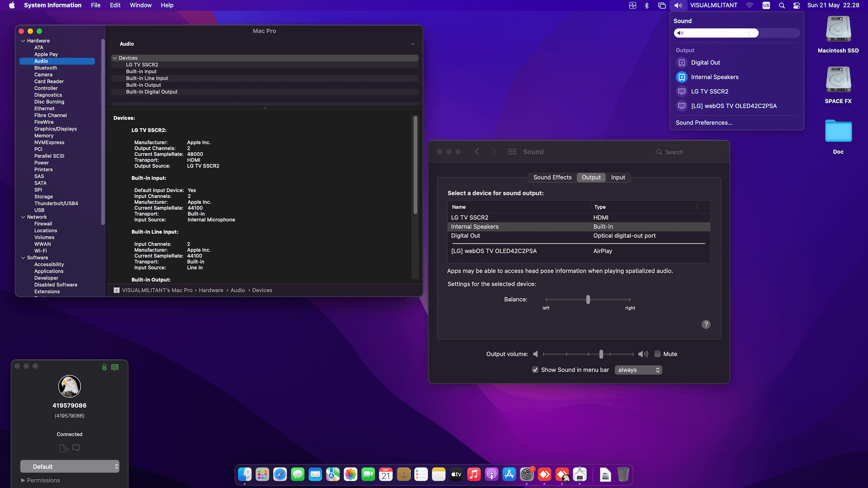Select Digital Out in the Sound menu
The width and height of the screenshot is (868, 488).
click(705, 62)
